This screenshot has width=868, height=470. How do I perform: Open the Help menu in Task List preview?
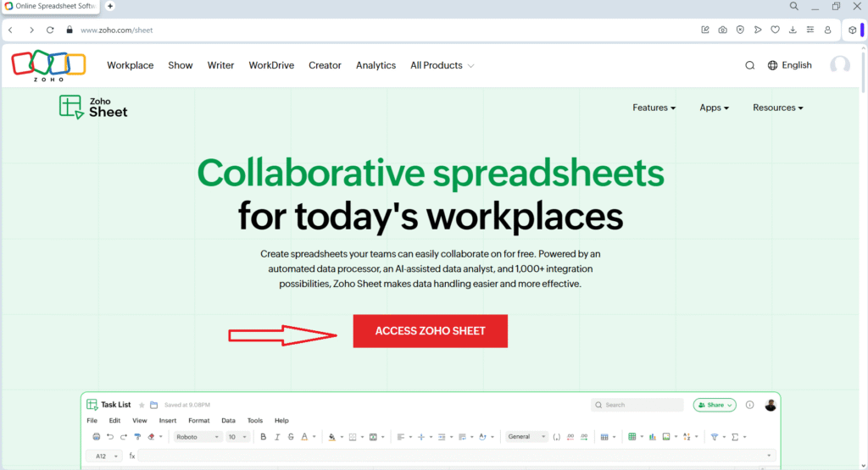click(281, 420)
